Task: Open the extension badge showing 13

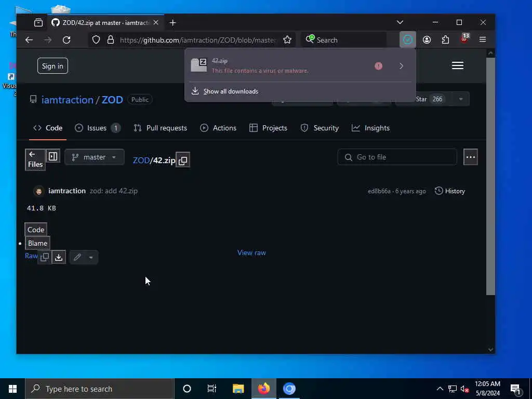Action: pos(464,38)
